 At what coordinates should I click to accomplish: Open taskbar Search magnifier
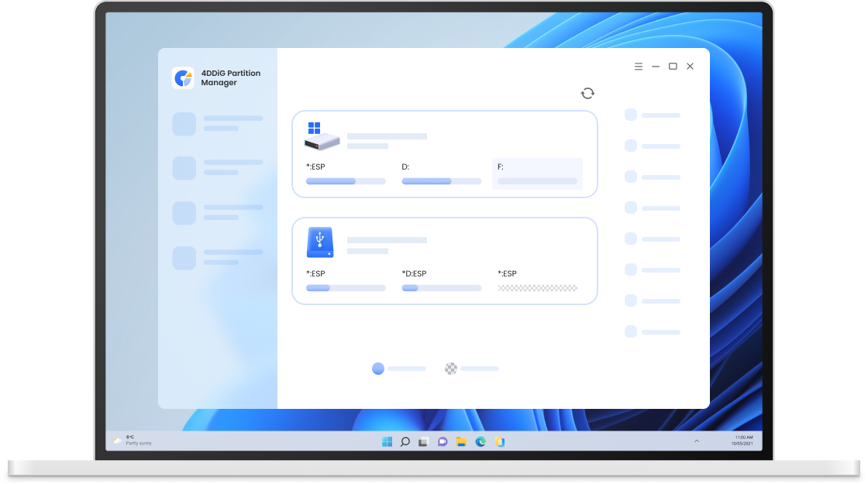405,441
